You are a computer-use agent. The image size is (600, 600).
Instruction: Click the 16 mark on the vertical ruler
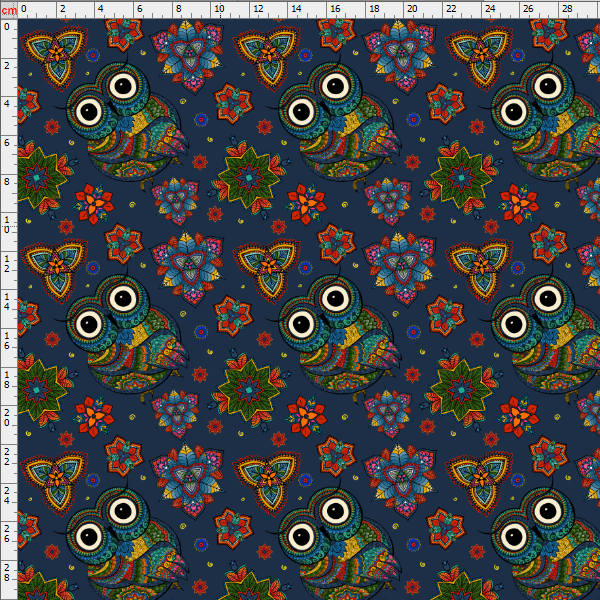pos(7,341)
